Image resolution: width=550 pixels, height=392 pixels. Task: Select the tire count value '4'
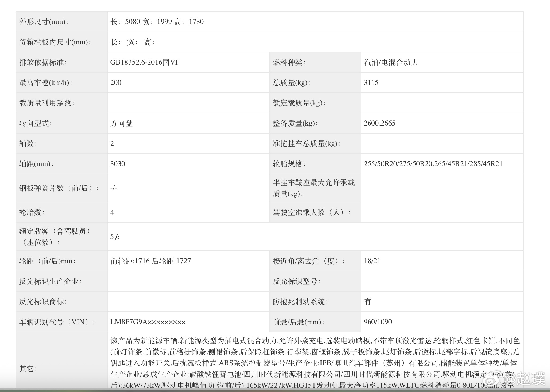(x=112, y=212)
